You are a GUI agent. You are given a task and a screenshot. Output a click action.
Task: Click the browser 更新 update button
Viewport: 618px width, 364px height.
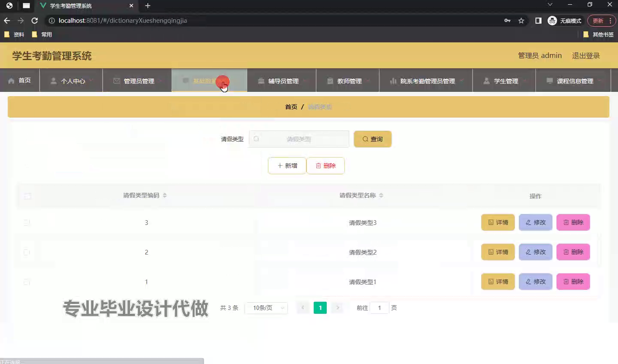pos(602,21)
